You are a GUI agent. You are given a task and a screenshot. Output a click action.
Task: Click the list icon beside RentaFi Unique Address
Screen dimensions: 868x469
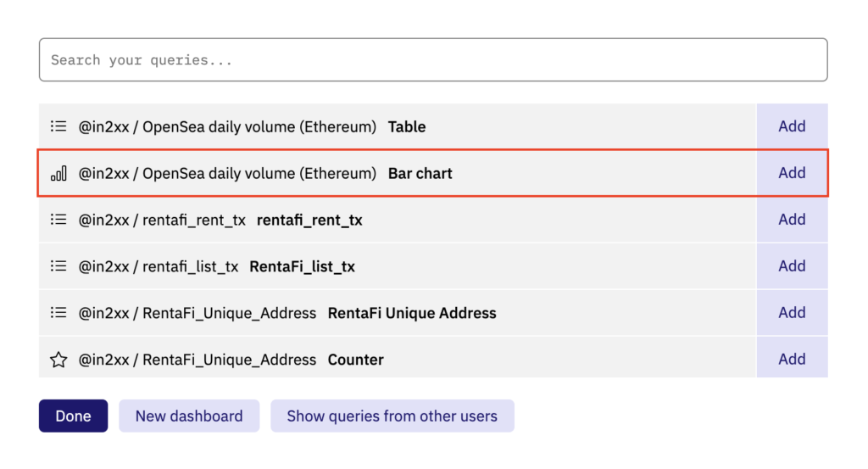click(x=58, y=313)
